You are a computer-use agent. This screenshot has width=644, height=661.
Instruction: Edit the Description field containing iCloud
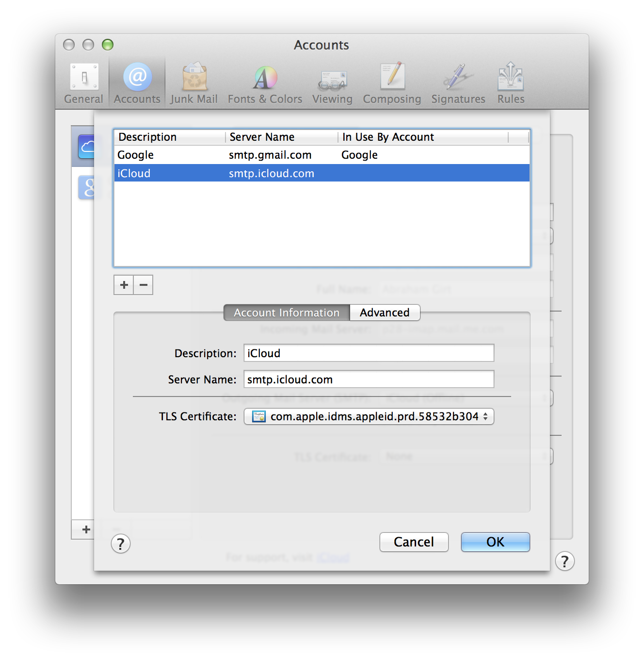pos(369,353)
